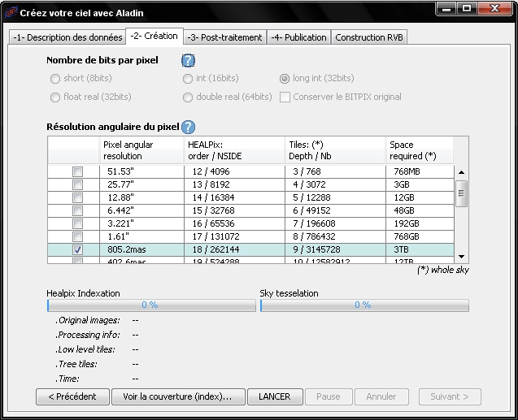
Task: Click the "768MB" space cell
Action: click(x=420, y=171)
